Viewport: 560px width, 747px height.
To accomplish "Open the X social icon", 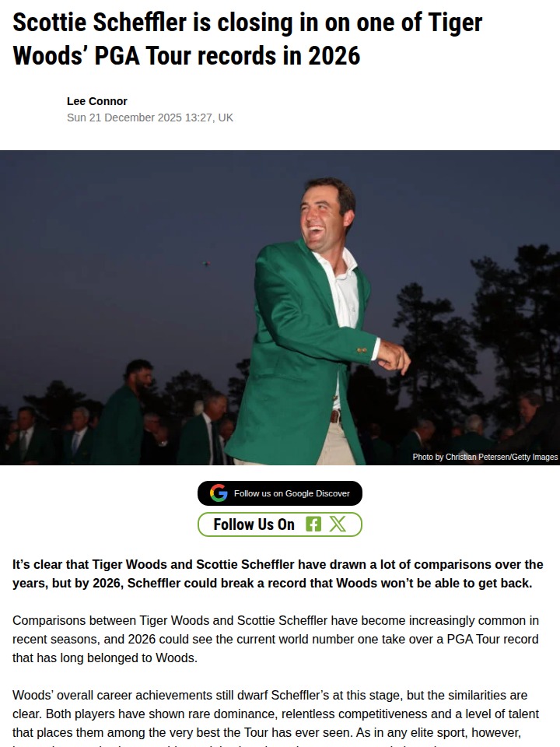I will (x=338, y=524).
